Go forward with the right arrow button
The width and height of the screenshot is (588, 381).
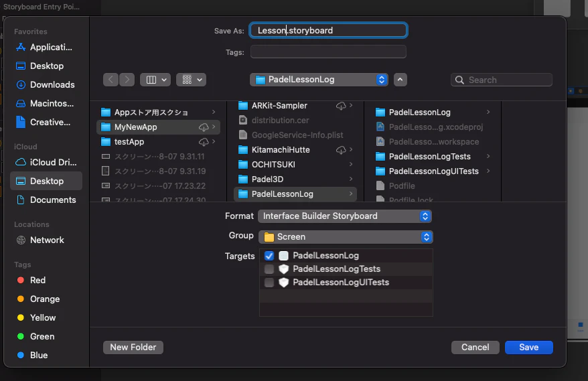click(127, 80)
